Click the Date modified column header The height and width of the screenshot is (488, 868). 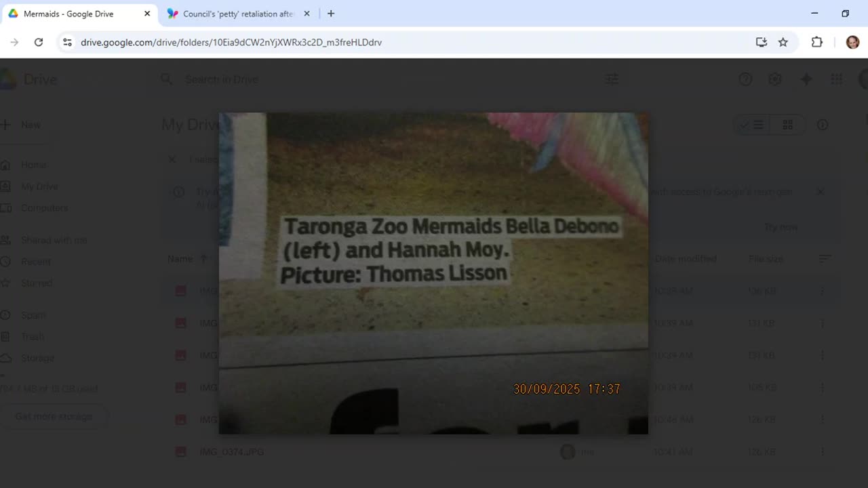click(x=686, y=259)
